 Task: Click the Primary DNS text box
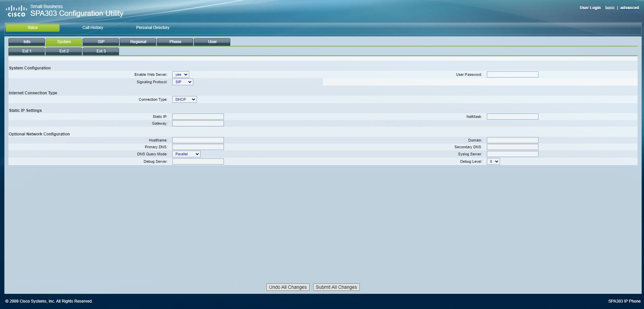point(198,147)
